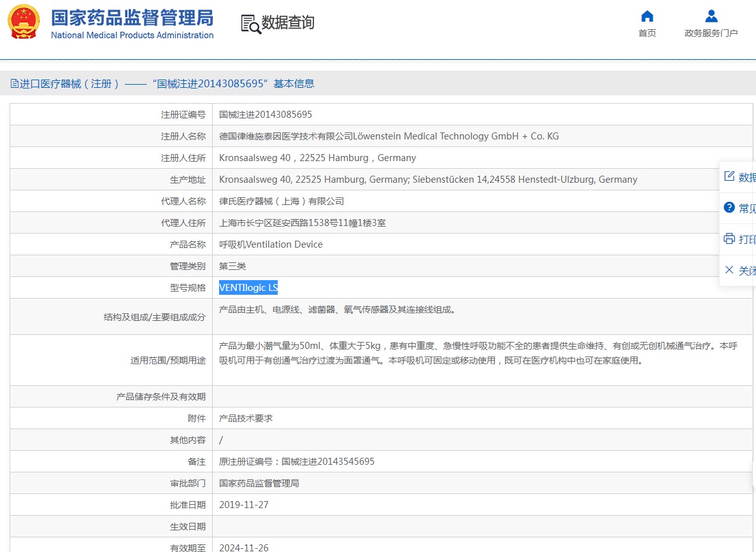Open the 数据查询 search icon
The height and width of the screenshot is (552, 756).
click(x=251, y=24)
